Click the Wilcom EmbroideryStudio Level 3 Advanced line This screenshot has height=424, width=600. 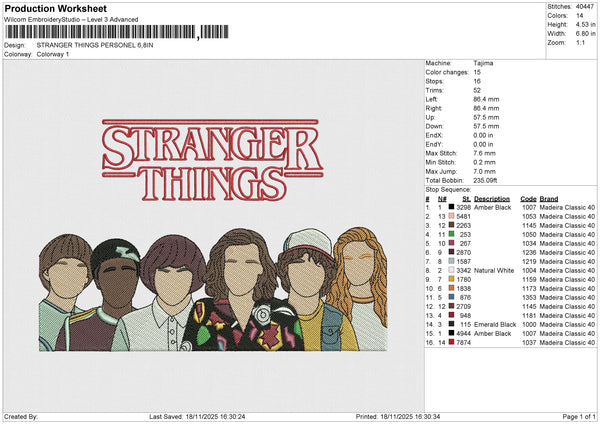click(71, 20)
